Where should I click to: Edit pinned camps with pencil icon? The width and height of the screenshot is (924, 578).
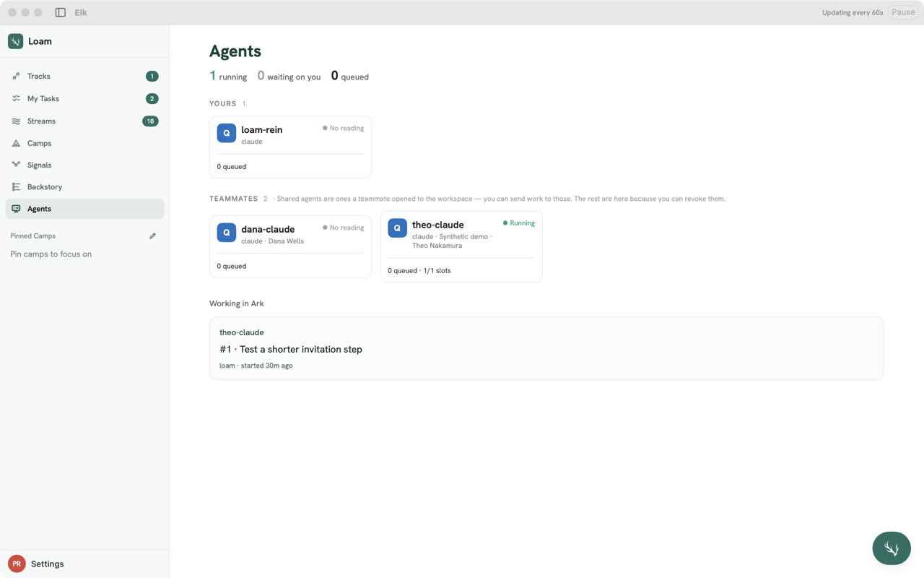pyautogui.click(x=152, y=236)
